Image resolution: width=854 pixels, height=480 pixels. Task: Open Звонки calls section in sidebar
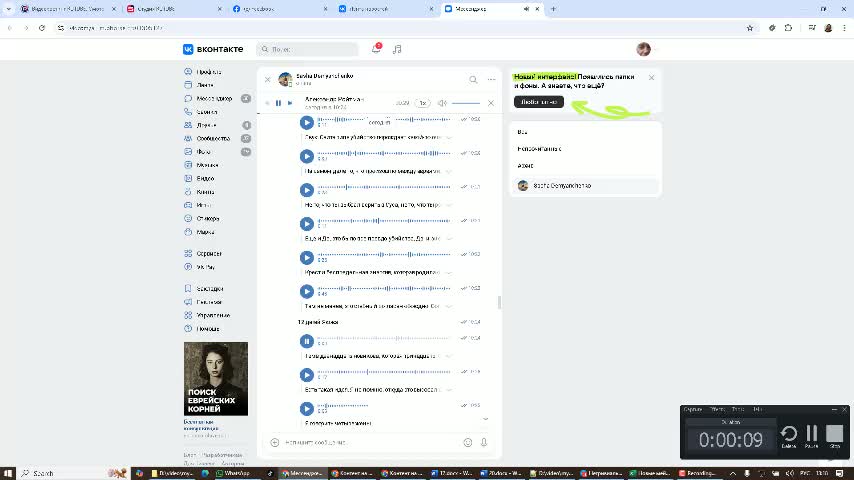tap(206, 112)
